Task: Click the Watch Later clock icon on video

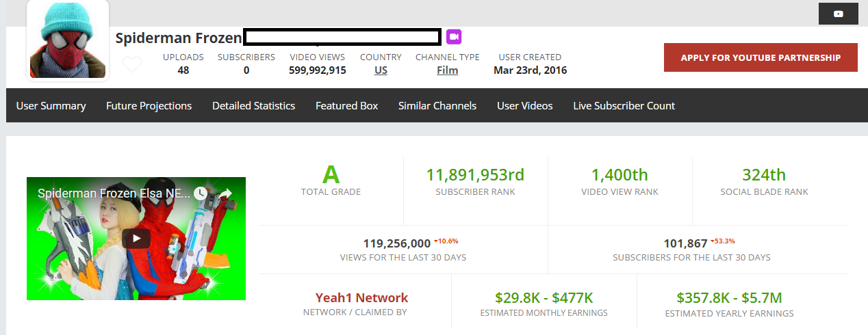Action: click(201, 193)
